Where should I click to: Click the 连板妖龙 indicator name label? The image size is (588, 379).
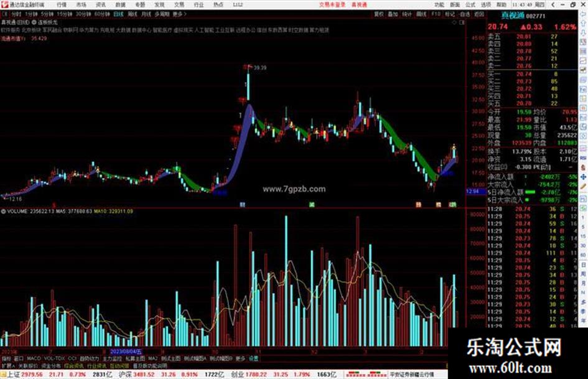tap(48, 22)
